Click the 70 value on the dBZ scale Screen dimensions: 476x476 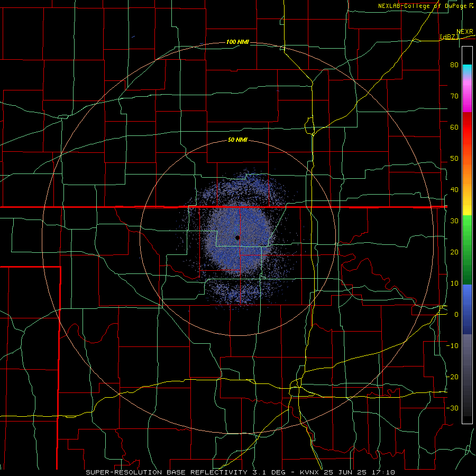point(454,96)
